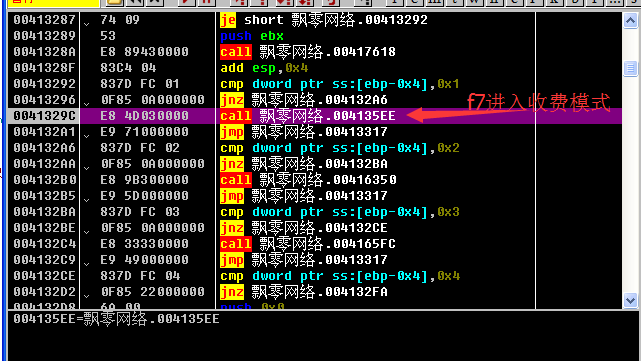Select the highlighted address 0041329C

point(44,116)
